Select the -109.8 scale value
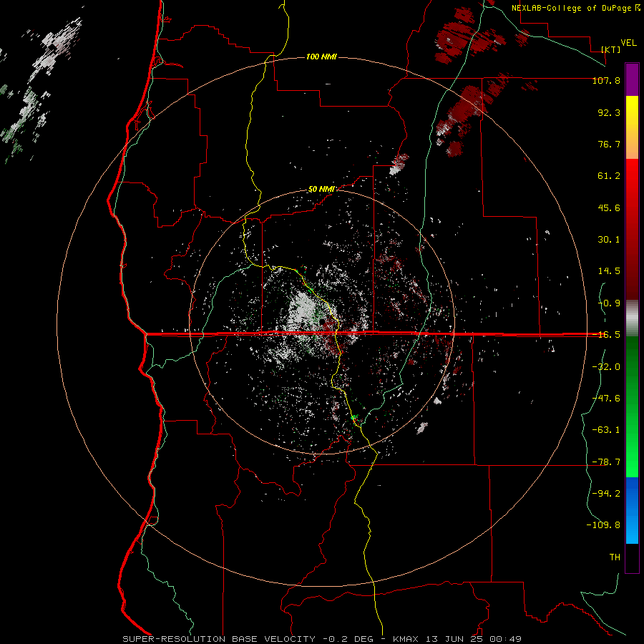Screen dimensions: 644x644 [x=603, y=525]
